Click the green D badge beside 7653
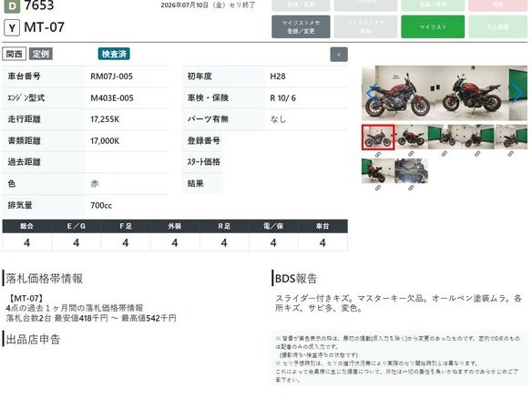This screenshot has height=399, width=532. coord(12,6)
